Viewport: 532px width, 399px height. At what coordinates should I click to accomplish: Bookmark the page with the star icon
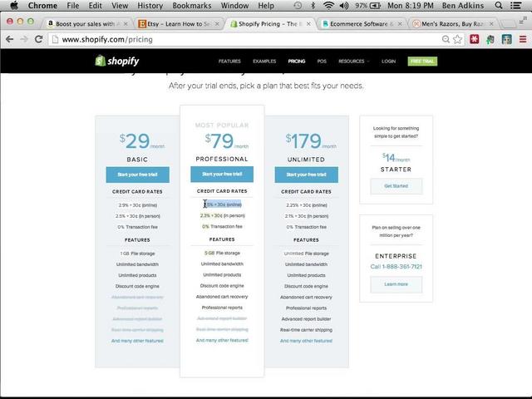[458, 39]
